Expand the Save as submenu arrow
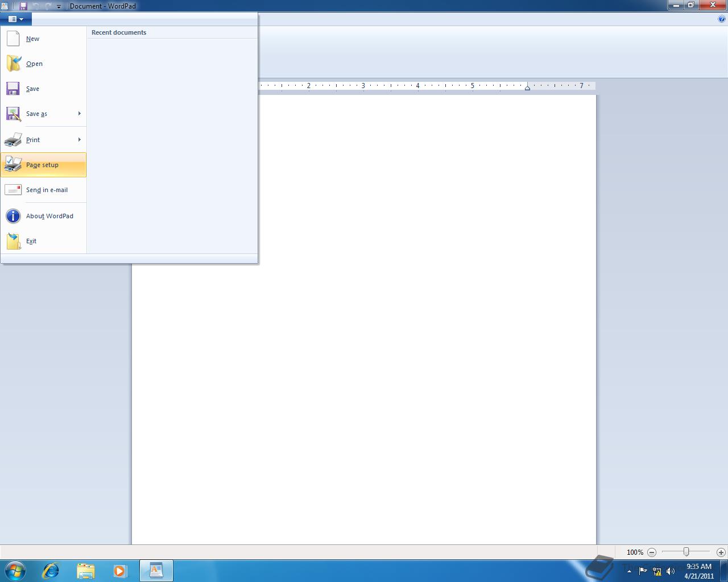Viewport: 728px width, 582px height. 79,114
